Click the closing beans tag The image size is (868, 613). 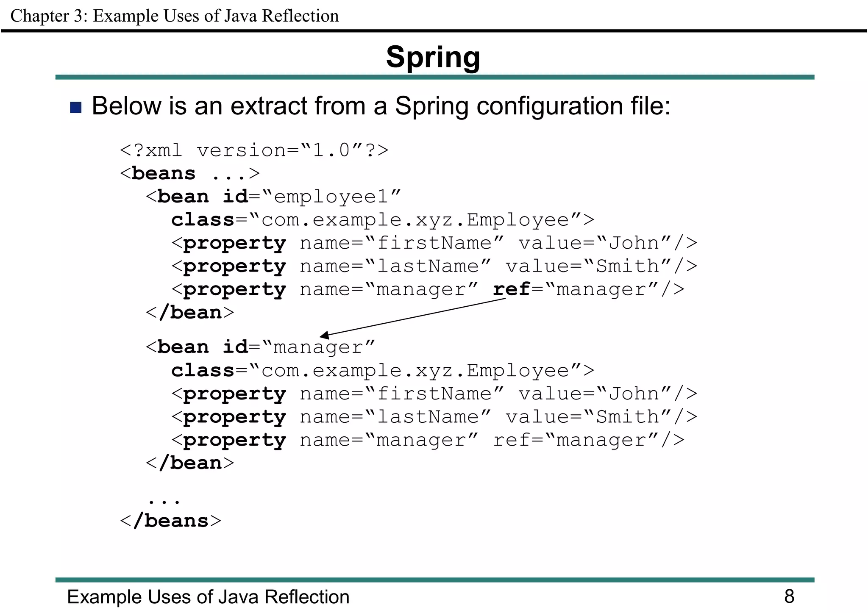click(x=170, y=521)
